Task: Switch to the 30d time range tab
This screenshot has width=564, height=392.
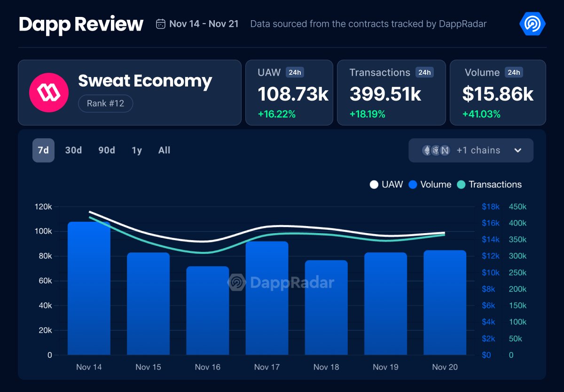Action: pos(73,150)
